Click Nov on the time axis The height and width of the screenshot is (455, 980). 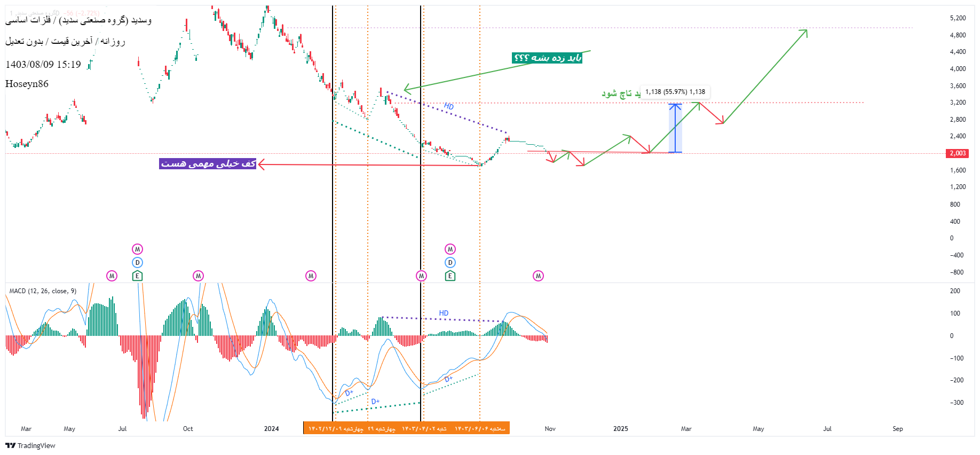click(x=550, y=429)
